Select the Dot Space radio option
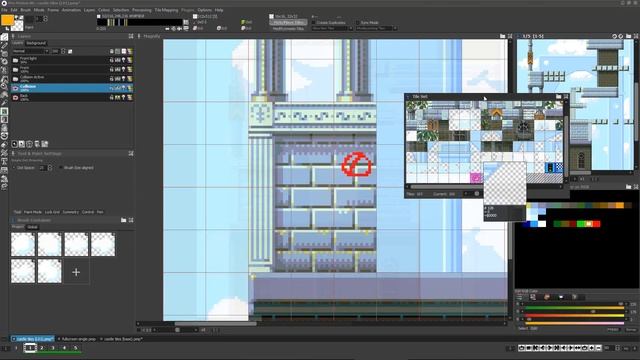Image resolution: width=640 pixels, height=360 pixels. point(14,168)
